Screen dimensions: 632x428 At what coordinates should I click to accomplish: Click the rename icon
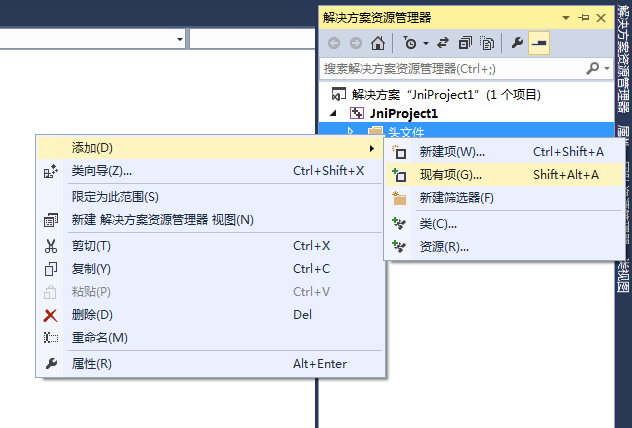click(51, 338)
